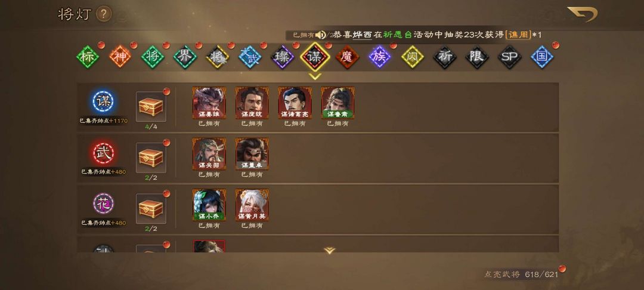
Task: View the 谋诸葛亮 hero portrait
Action: [x=295, y=103]
